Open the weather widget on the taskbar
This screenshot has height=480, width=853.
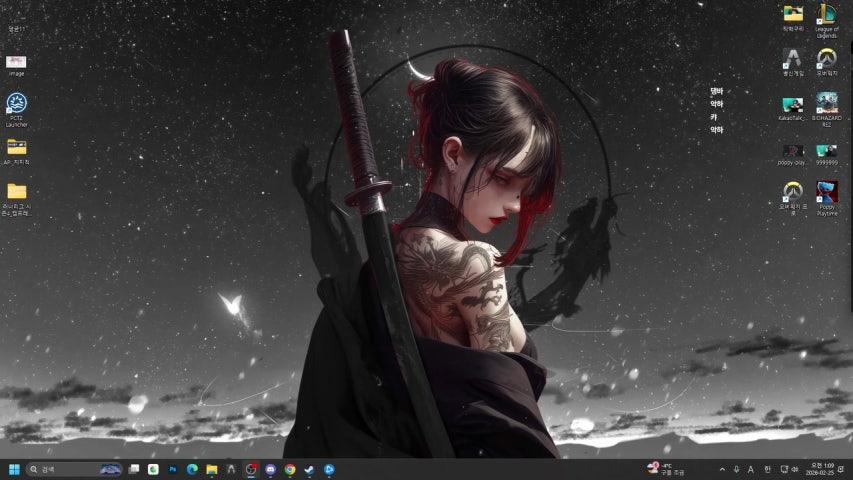[x=666, y=469]
